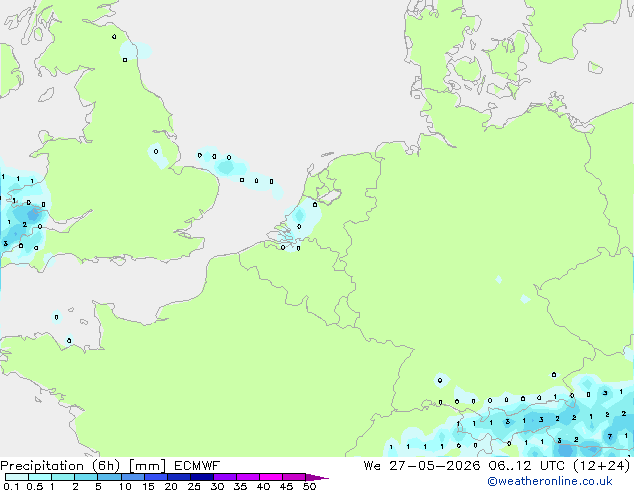
Task: Click the 'ECMWF' model label
Action: click(x=197, y=466)
